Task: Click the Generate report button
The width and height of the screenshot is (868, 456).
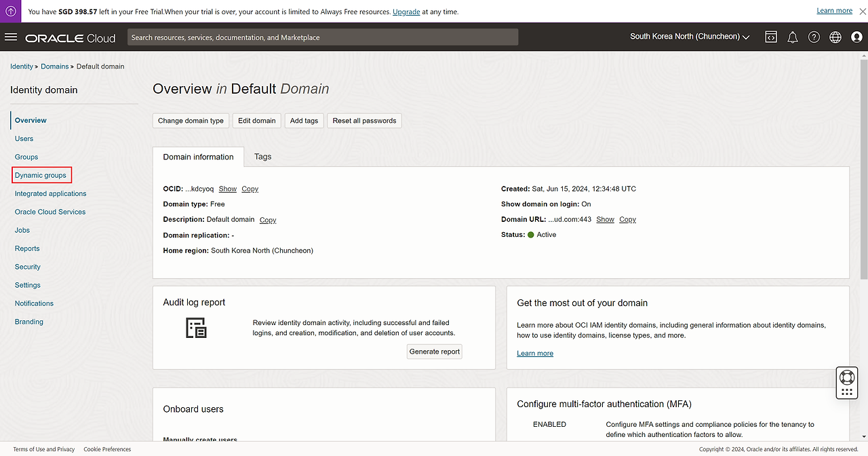Action: [435, 351]
